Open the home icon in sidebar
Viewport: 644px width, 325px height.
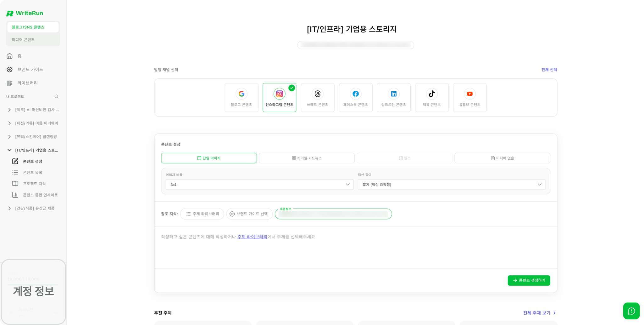coord(9,56)
